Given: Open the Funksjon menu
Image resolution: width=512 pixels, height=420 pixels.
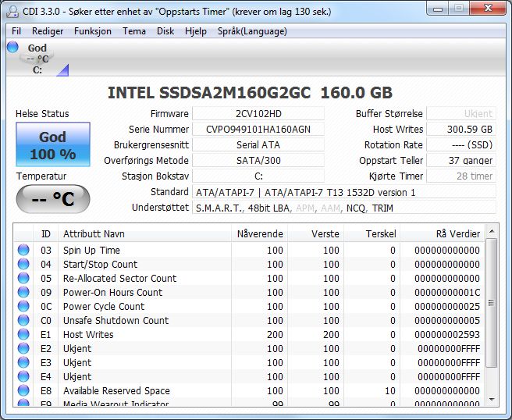Looking at the screenshot, I should point(93,31).
